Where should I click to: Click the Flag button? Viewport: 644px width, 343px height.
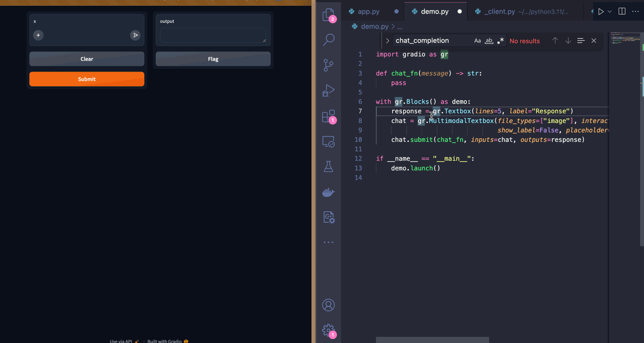click(x=213, y=59)
